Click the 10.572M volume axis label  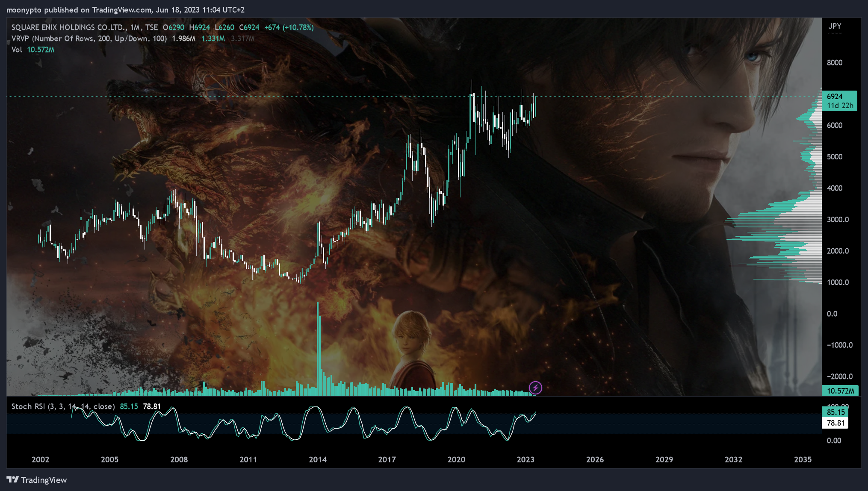[840, 391]
